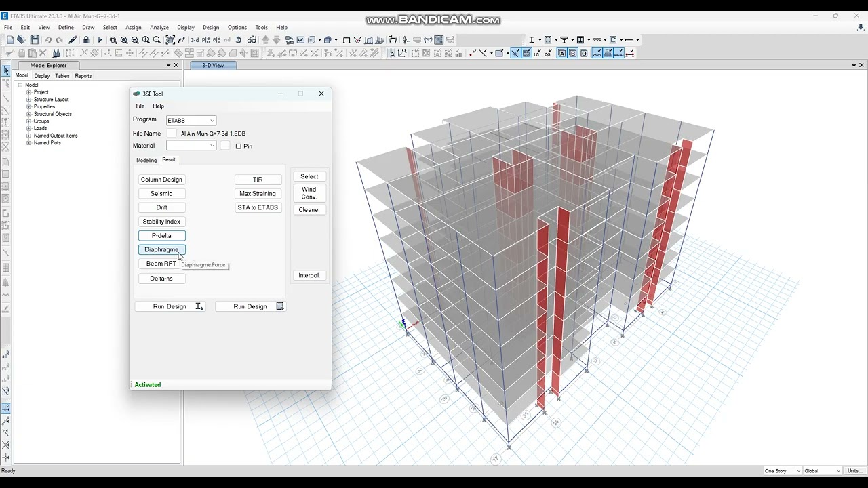Open the Define menu
This screenshot has width=868, height=488.
pyautogui.click(x=66, y=28)
